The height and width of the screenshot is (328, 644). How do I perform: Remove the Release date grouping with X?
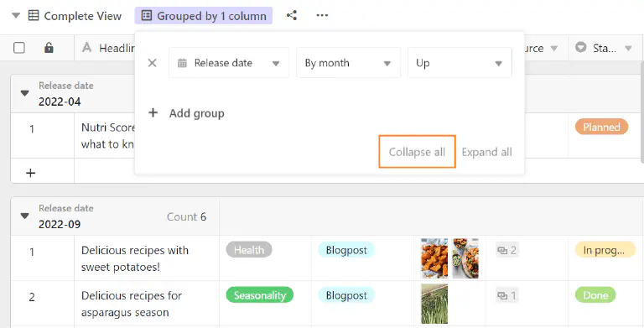[x=152, y=63]
